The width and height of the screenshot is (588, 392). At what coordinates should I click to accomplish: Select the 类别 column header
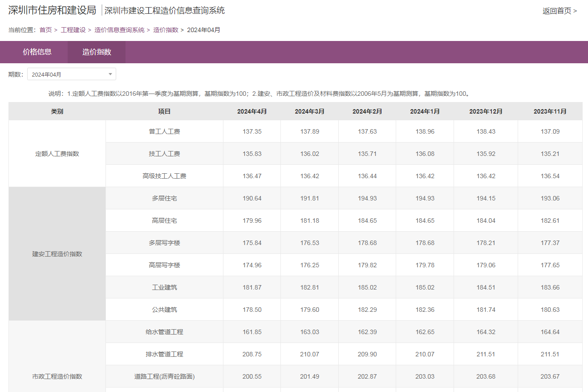[57, 111]
